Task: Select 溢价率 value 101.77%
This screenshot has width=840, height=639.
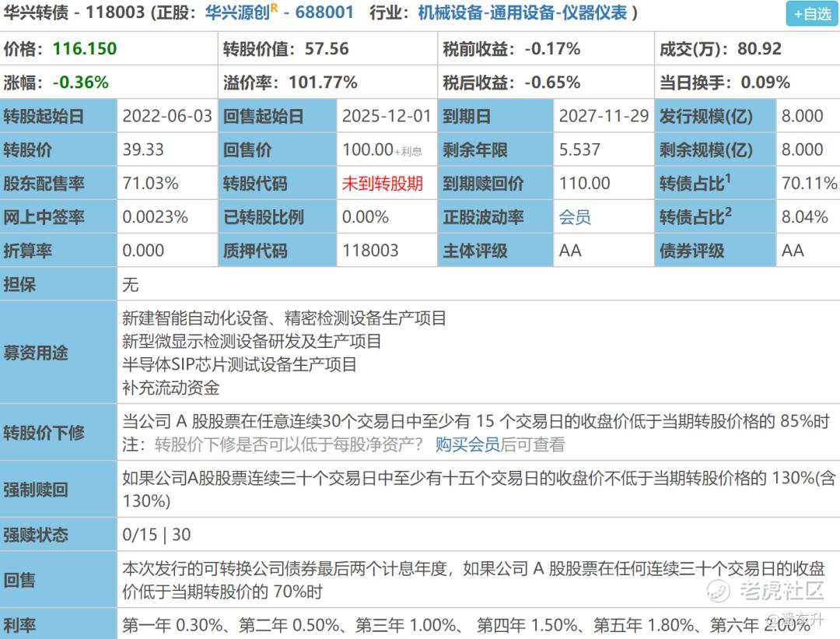Action: point(323,83)
